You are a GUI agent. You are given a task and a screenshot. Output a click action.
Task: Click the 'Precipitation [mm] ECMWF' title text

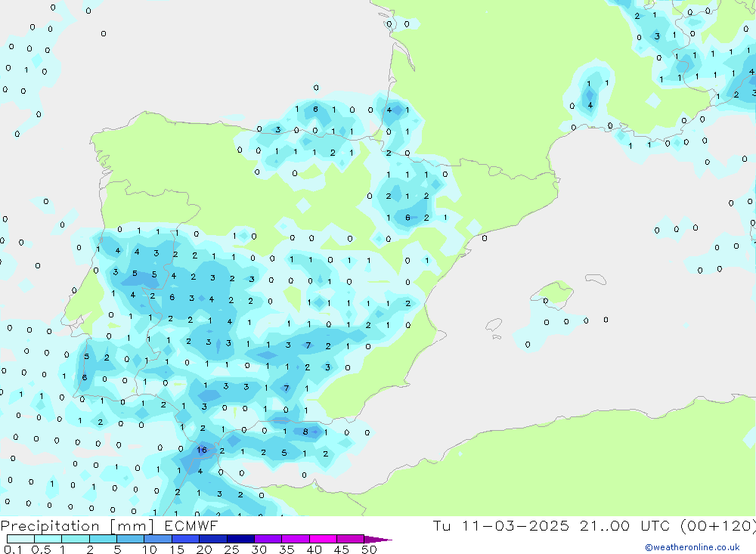(110, 526)
